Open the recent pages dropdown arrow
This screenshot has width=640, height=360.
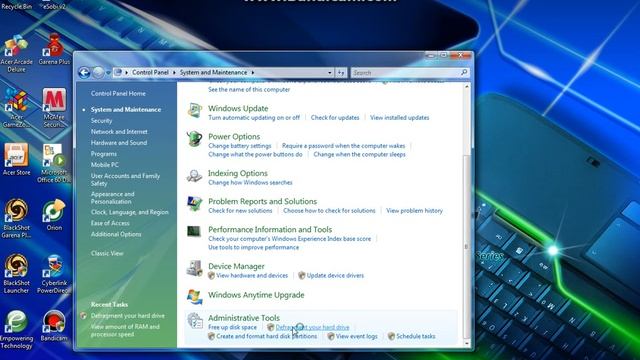coord(108,73)
